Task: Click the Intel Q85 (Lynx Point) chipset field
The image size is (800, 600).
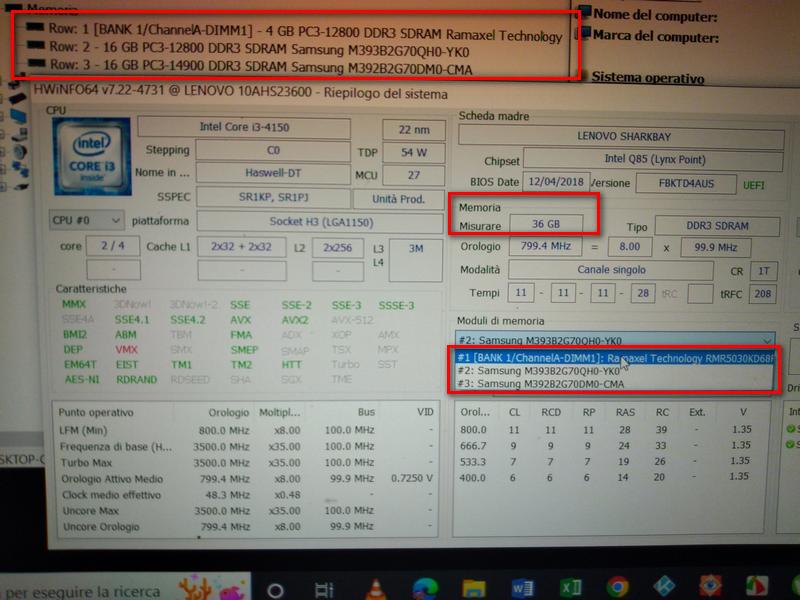Action: point(654,159)
